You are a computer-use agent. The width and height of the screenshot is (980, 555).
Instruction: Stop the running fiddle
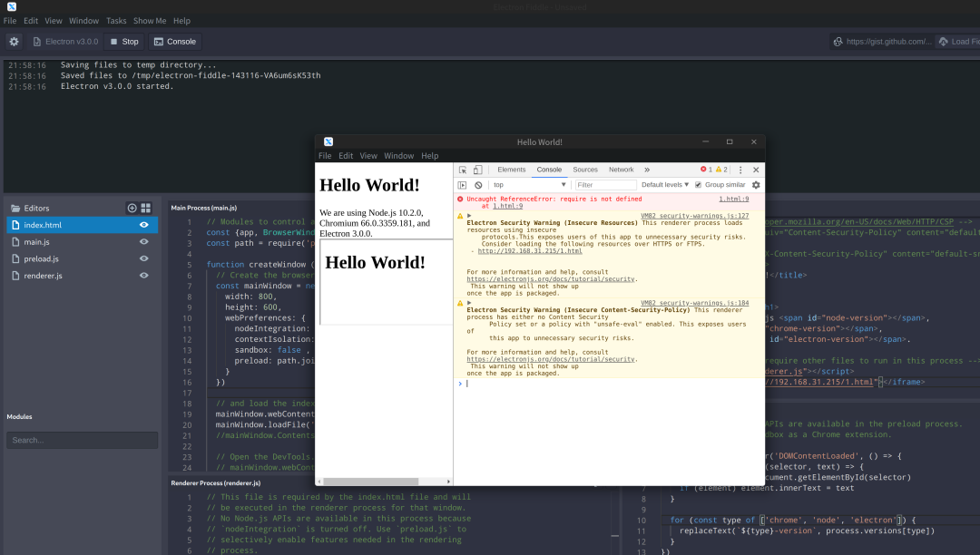tap(123, 42)
